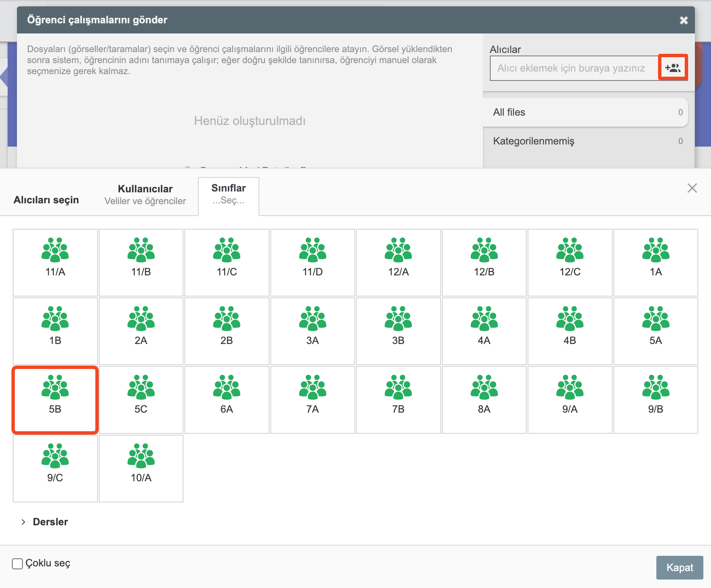This screenshot has height=588, width=711.
Task: Pick class 1A
Action: (x=656, y=263)
